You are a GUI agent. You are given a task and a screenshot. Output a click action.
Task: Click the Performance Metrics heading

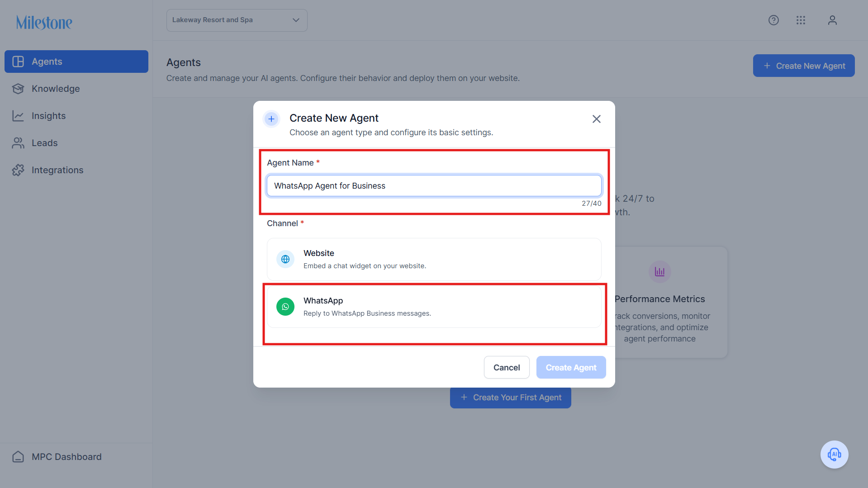tap(660, 299)
